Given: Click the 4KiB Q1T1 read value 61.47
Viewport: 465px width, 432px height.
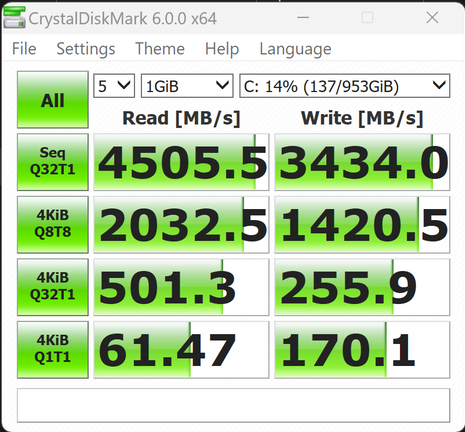Looking at the screenshot, I should click(x=181, y=350).
